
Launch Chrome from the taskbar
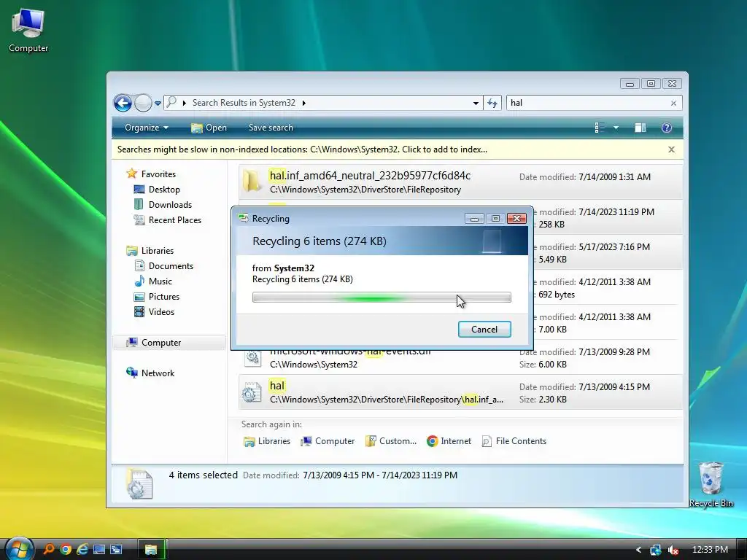(65, 550)
